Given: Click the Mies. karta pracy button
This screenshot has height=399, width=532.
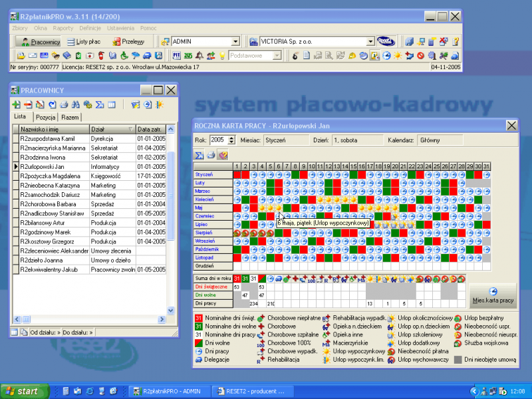Looking at the screenshot, I should [x=492, y=296].
